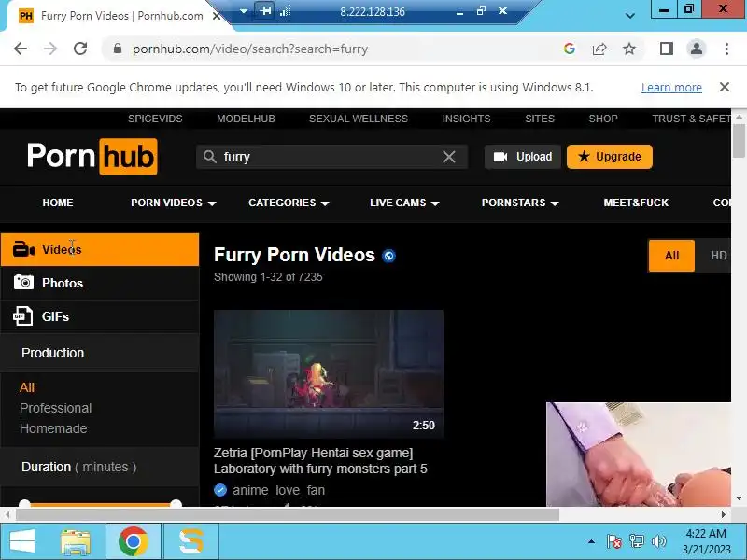Open the Zetria video thumbnail

tap(329, 374)
